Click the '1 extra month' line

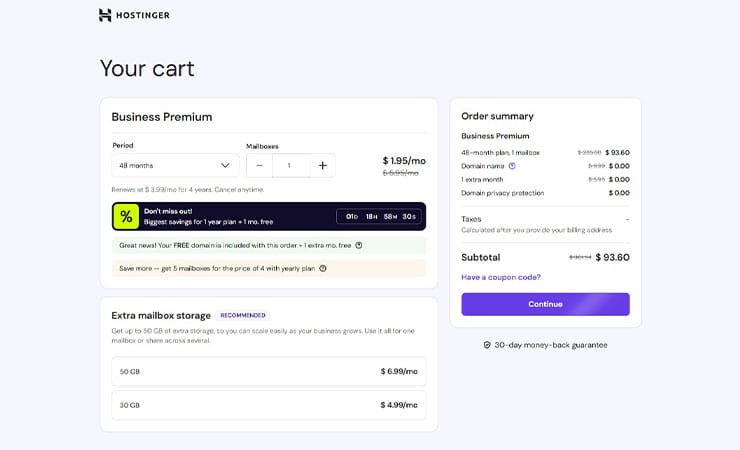click(482, 180)
